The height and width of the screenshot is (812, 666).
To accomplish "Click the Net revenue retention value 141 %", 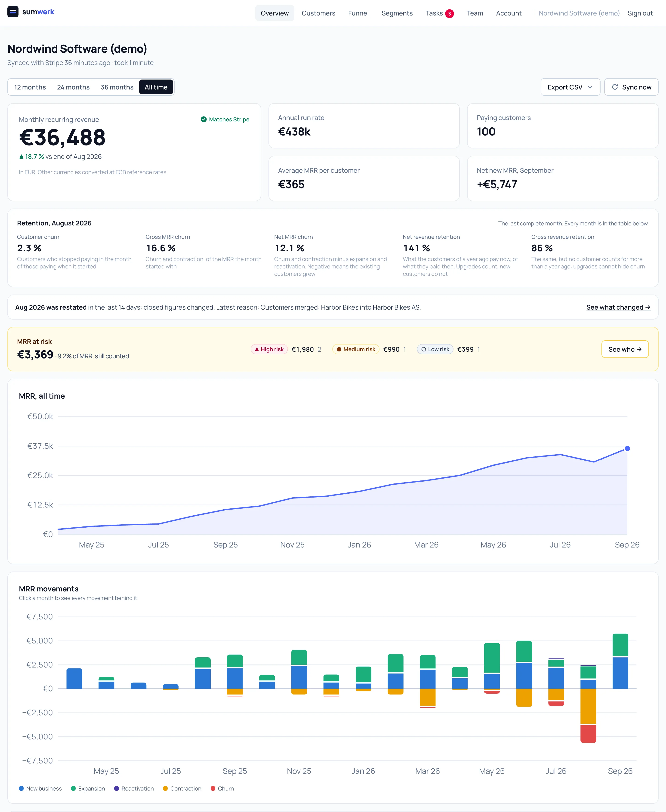I will pyautogui.click(x=416, y=248).
